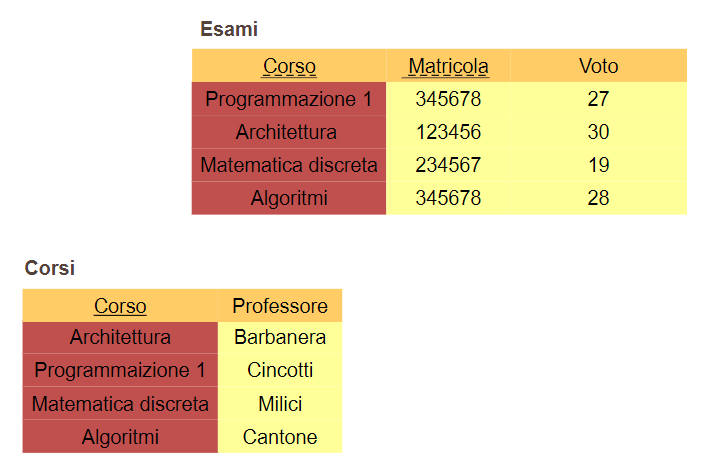718x460 pixels.
Task: Select the Matematica discreta cell in Corsi table
Action: pyautogui.click(x=120, y=404)
